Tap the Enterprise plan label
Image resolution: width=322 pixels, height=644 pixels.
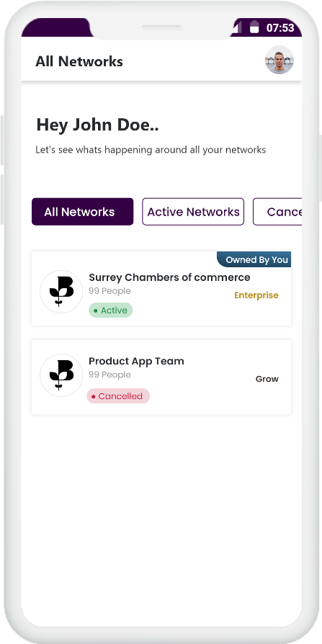[256, 295]
